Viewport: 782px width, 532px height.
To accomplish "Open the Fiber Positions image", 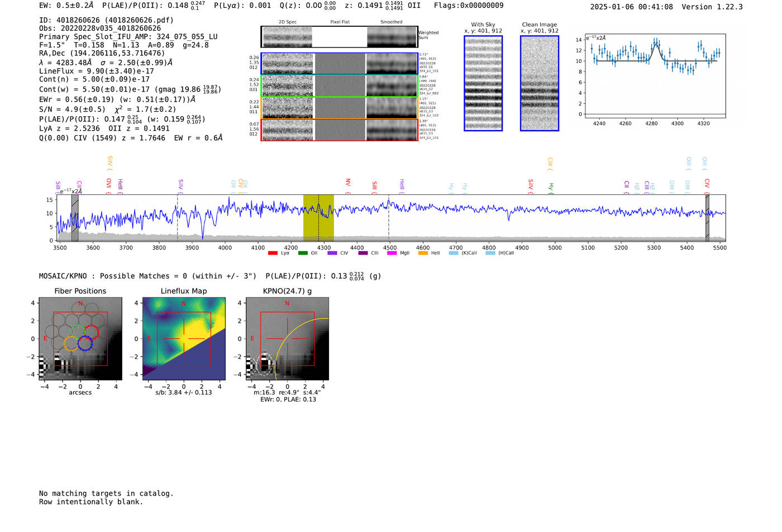I will click(x=80, y=338).
